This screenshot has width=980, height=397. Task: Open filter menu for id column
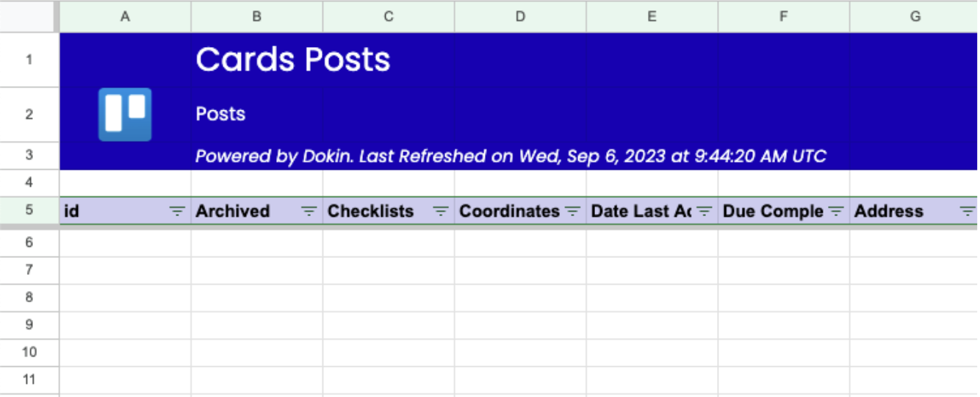[177, 212]
